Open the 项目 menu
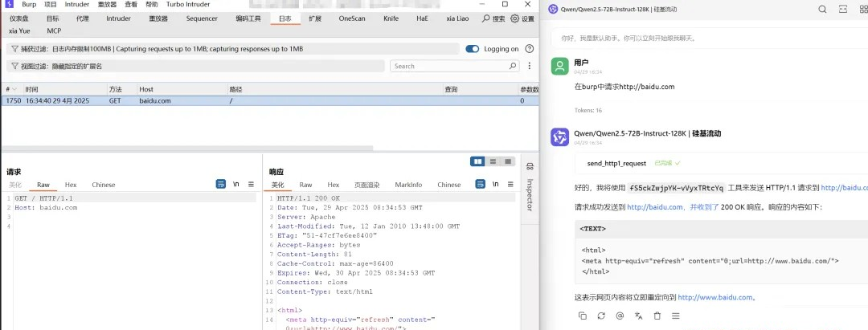The width and height of the screenshot is (868, 330). 51,5
